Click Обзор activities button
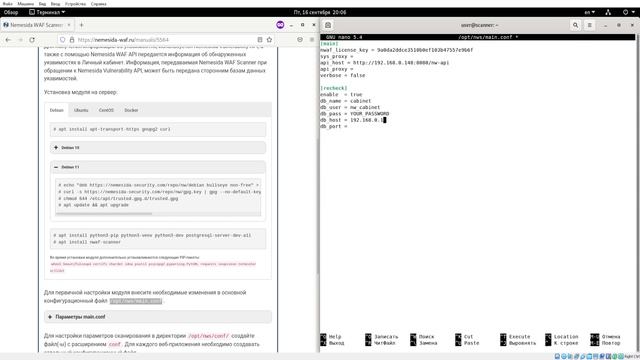The image size is (640, 360). [11, 12]
